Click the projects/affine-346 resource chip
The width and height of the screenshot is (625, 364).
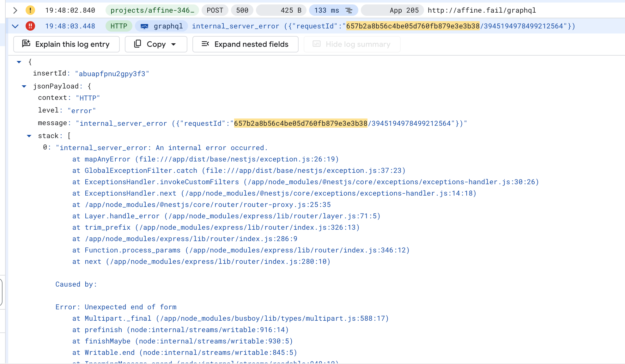(152, 10)
